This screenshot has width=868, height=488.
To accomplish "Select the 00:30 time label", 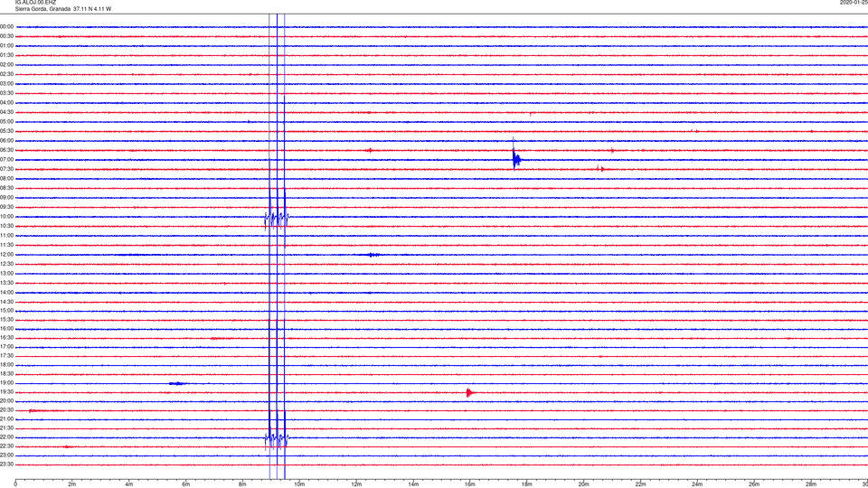I will (6, 36).
